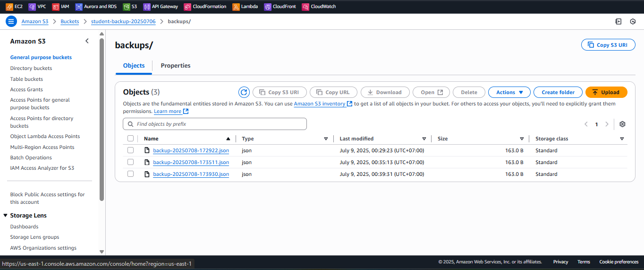644x270 pixels.
Task: Open the CloudFormation shortcut icon
Action: click(x=187, y=7)
